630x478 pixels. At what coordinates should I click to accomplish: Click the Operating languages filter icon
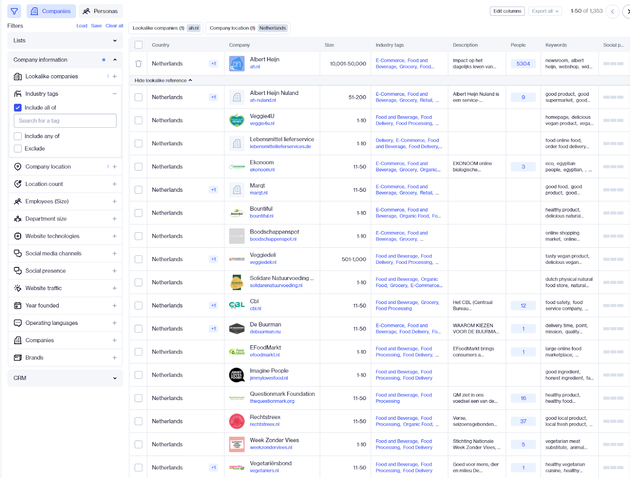click(18, 323)
